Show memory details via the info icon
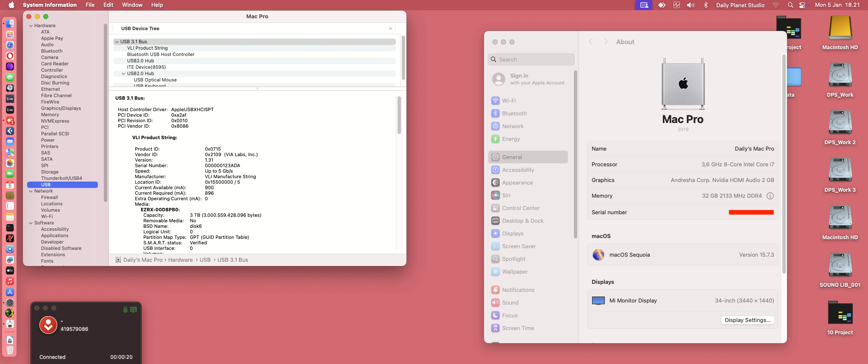This screenshot has height=364, width=868. tap(770, 196)
